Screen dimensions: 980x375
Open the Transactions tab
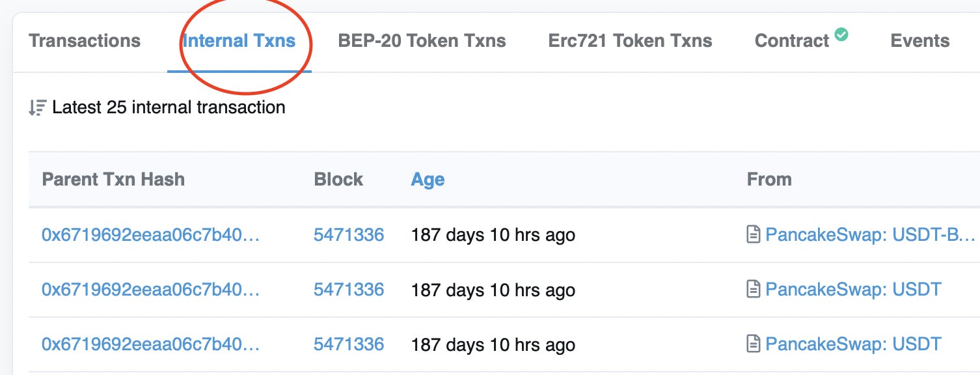click(x=85, y=41)
